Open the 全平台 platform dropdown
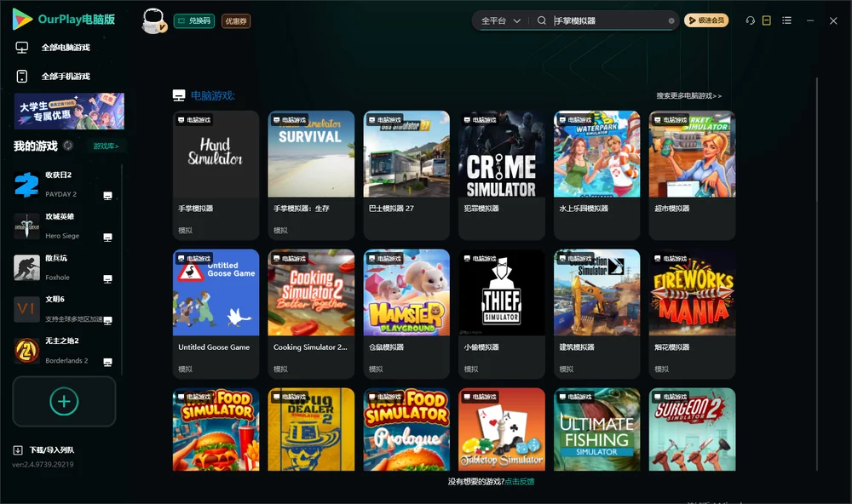Image resolution: width=852 pixels, height=504 pixels. pos(500,20)
